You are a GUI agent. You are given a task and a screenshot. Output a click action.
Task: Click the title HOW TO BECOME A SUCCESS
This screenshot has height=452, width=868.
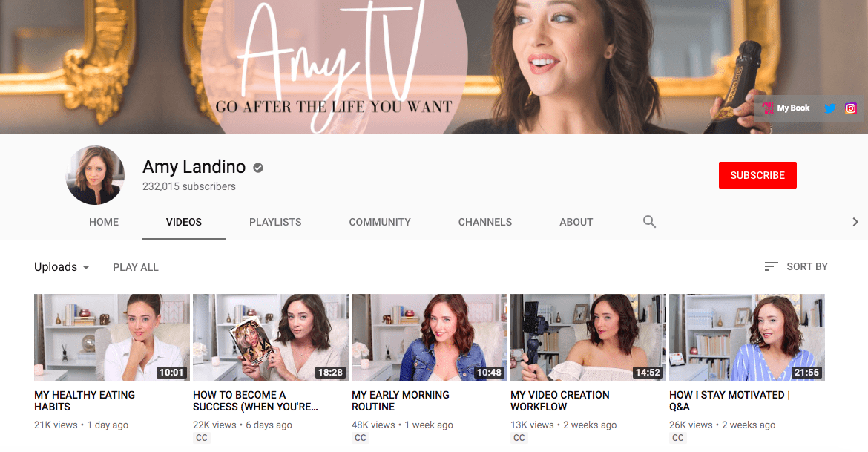point(255,401)
